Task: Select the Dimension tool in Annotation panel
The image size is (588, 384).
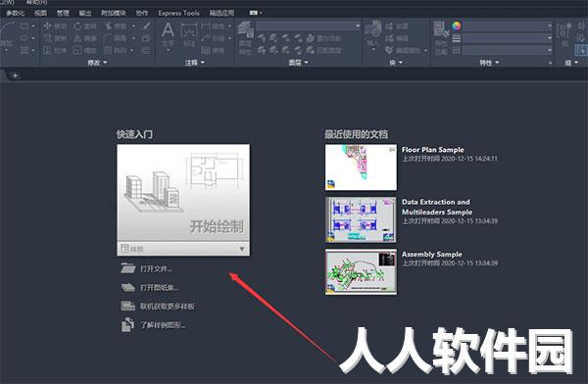Action: click(189, 34)
